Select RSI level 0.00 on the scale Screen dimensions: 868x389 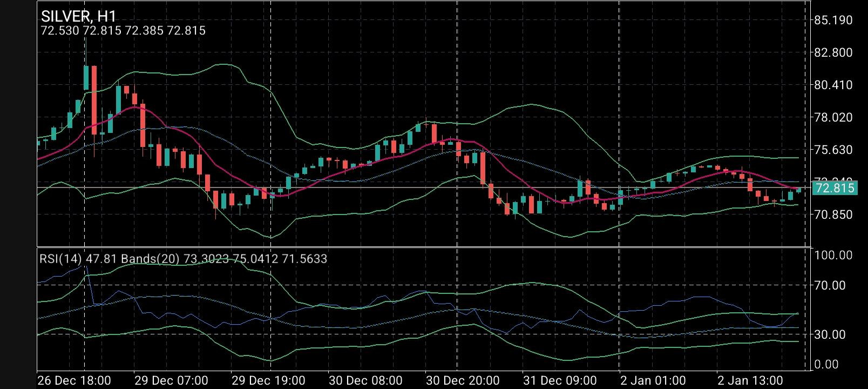pyautogui.click(x=826, y=365)
